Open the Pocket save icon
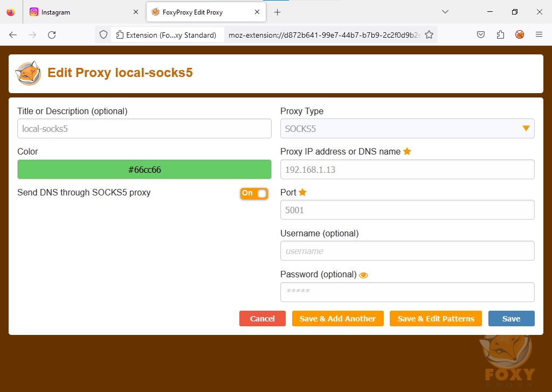Viewport: 552px width, 392px height. tap(481, 35)
